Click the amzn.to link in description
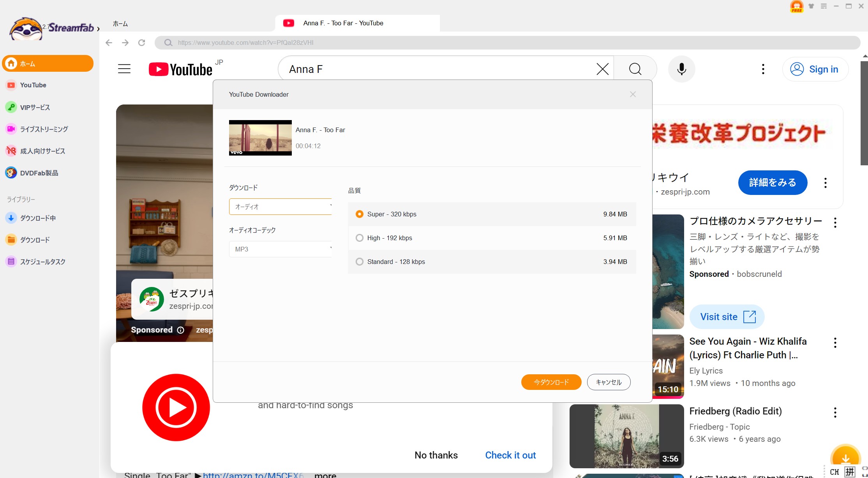Viewport: 868px width, 478px height. coord(253,475)
